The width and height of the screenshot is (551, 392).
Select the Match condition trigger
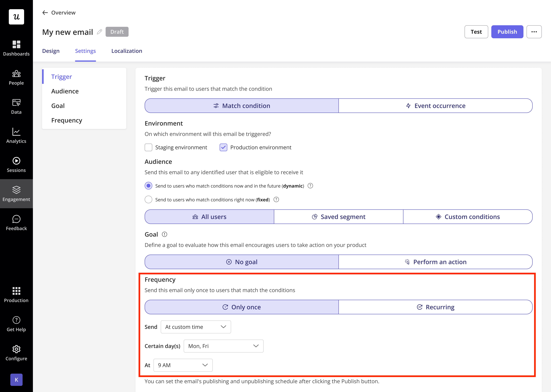[241, 106]
